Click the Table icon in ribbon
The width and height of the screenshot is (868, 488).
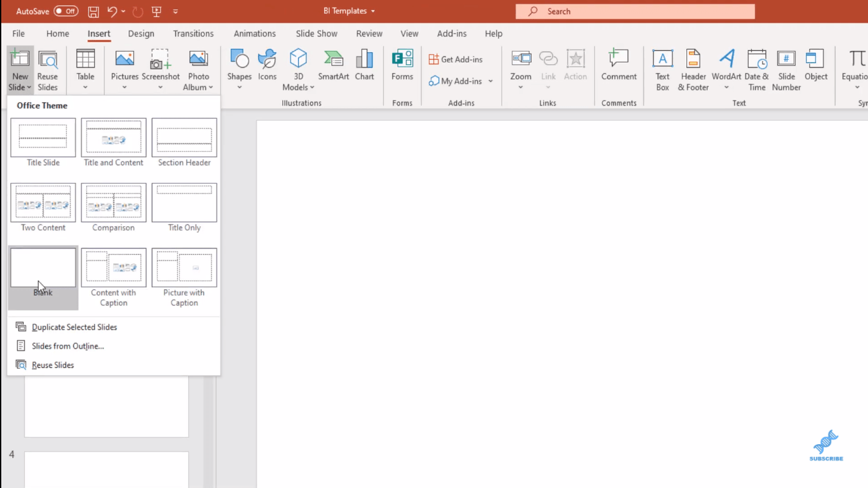[85, 59]
